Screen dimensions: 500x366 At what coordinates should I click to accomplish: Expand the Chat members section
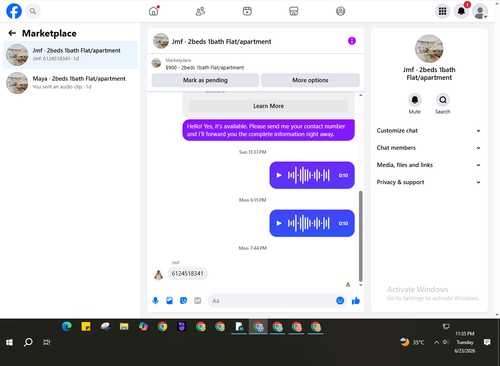coord(429,148)
